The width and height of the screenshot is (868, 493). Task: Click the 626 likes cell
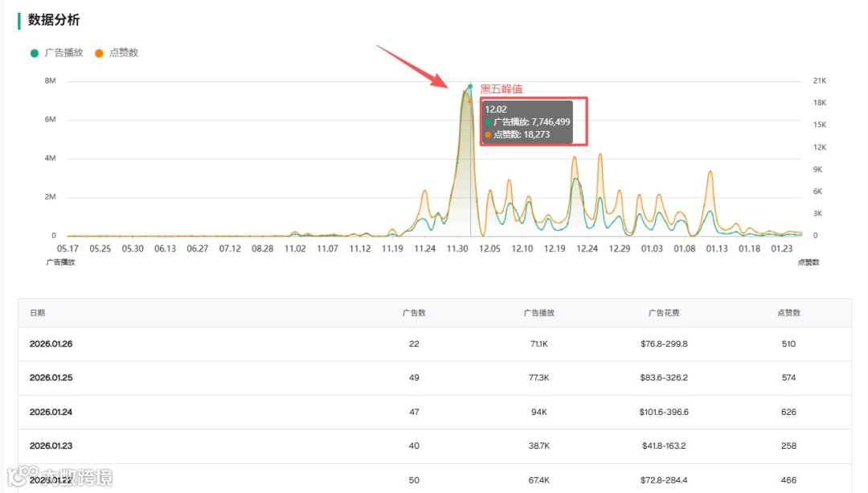[789, 412]
